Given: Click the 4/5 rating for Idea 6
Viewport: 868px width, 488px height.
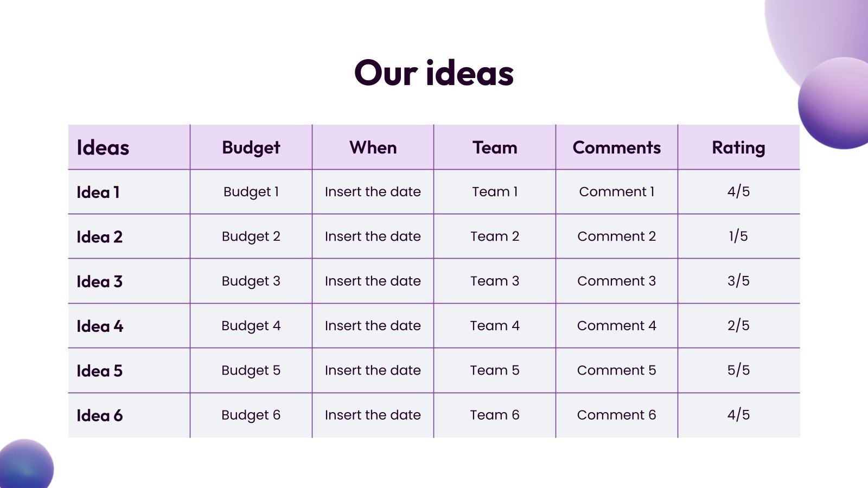Looking at the screenshot, I should pos(738,415).
